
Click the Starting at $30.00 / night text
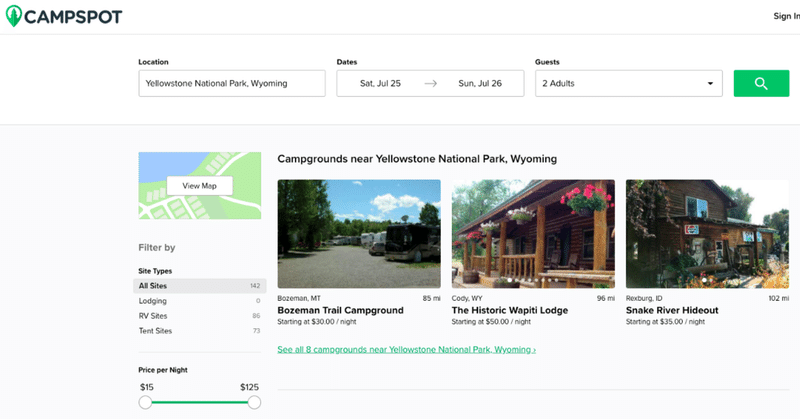pos(317,322)
